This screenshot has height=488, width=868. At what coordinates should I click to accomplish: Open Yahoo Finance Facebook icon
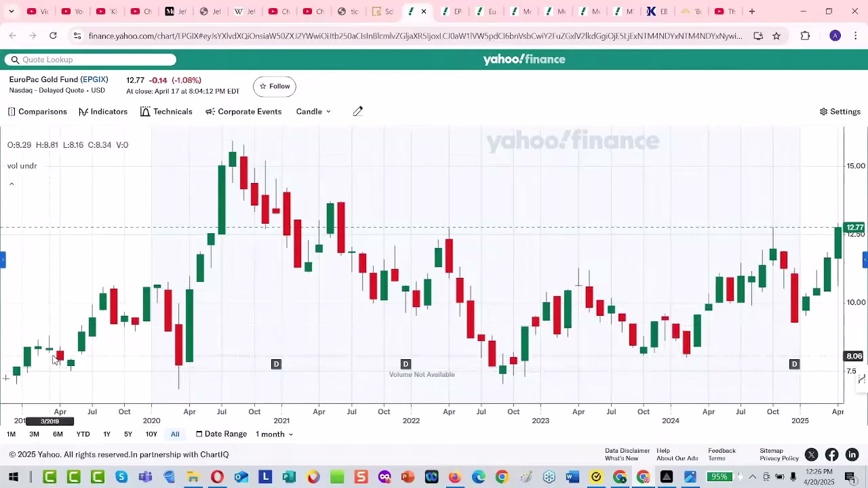pos(832,455)
